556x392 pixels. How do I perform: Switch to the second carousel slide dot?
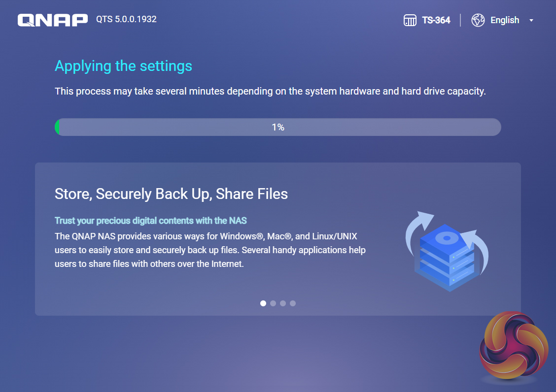pos(273,303)
